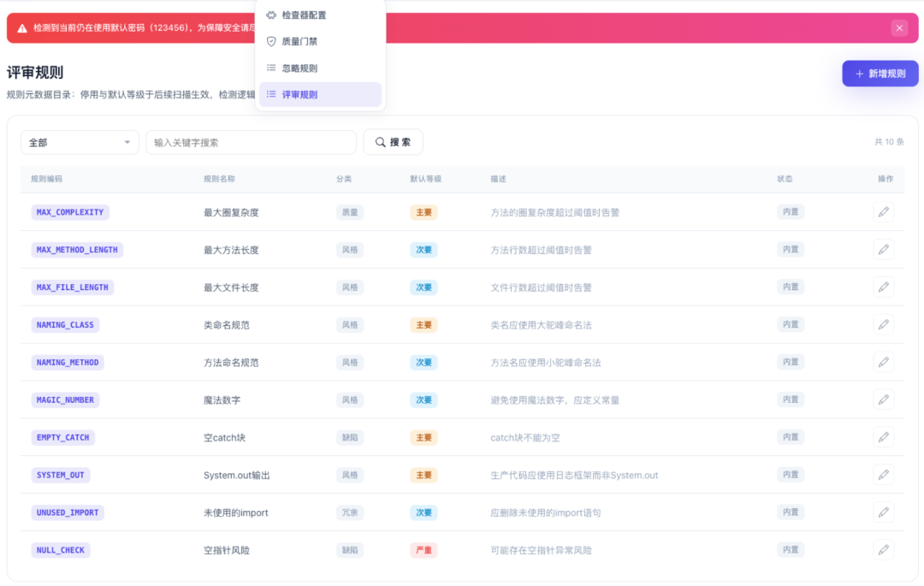The height and width of the screenshot is (586, 924).
Task: Select the highlighted 评审规则 menu item
Action: 321,94
